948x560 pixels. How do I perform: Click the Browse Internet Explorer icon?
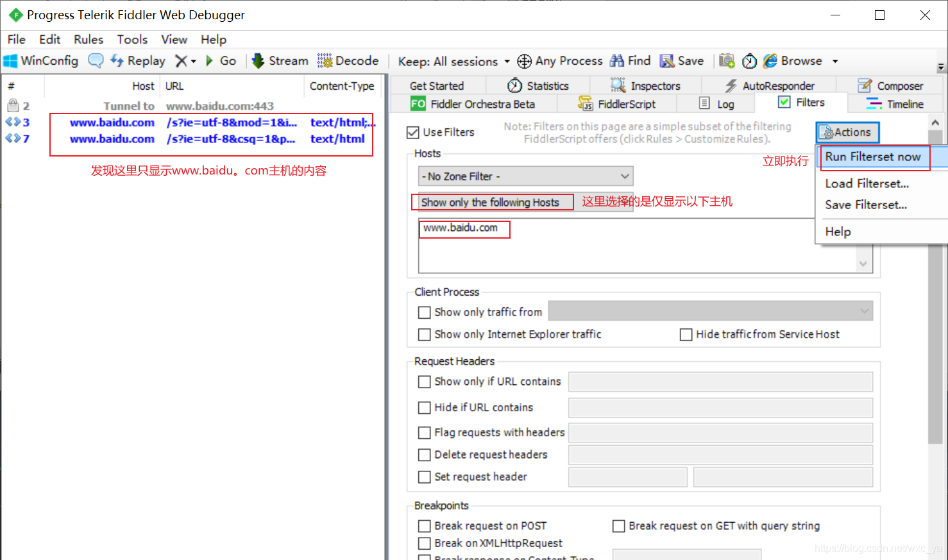pos(770,61)
